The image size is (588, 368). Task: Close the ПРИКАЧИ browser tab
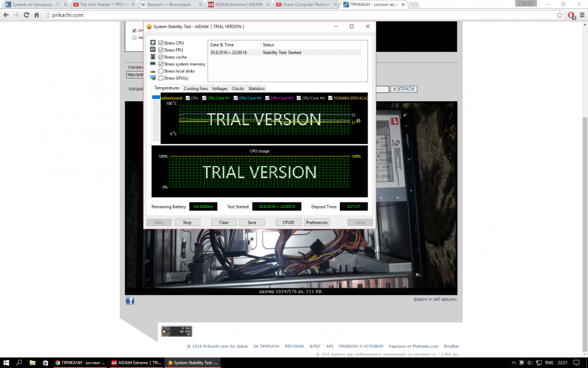(x=403, y=5)
